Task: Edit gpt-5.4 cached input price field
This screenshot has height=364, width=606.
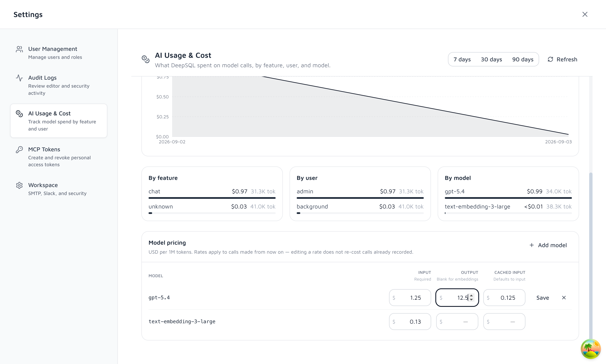Action: coord(504,298)
